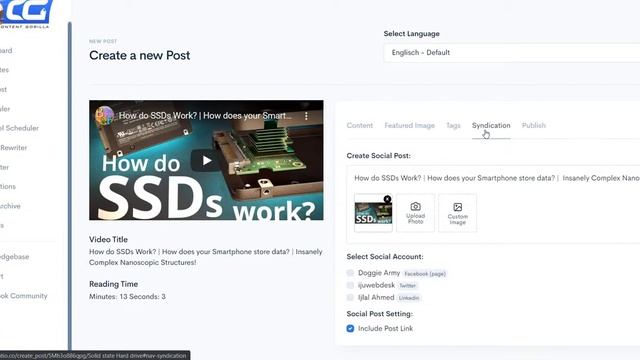Select the Syndication tab
The width and height of the screenshot is (640, 360).
491,125
